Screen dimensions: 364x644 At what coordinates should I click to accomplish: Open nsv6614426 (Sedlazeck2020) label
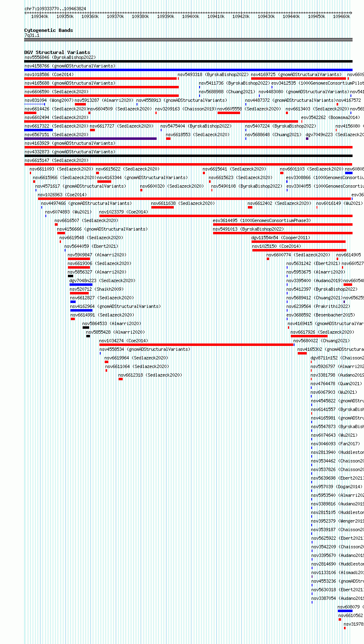pyautogui.click(x=56, y=109)
